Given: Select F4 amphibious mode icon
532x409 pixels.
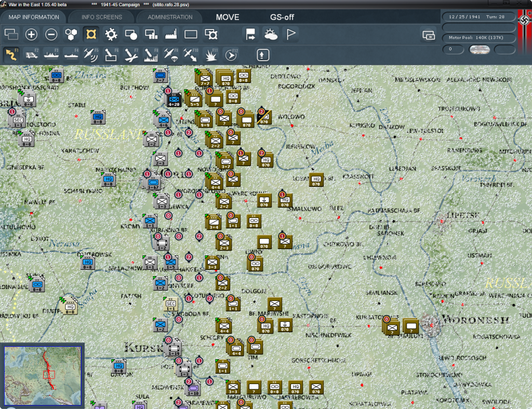Looking at the screenshot, I should pyautogui.click(x=71, y=54).
